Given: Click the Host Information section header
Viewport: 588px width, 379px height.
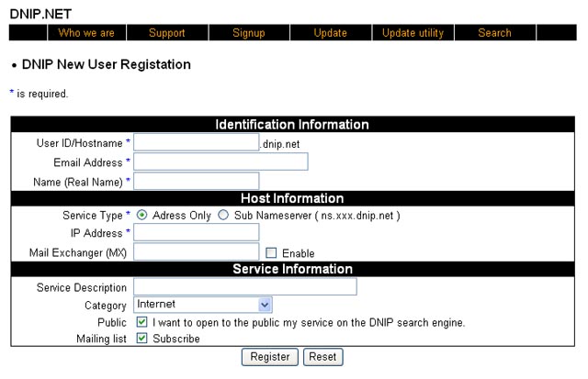Looking at the screenshot, I should coord(292,198).
